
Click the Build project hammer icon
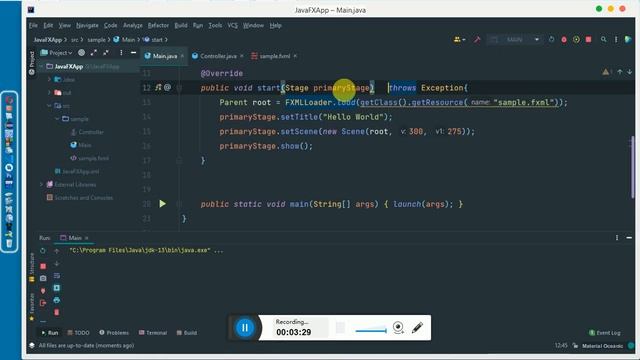pyautogui.click(x=477, y=40)
